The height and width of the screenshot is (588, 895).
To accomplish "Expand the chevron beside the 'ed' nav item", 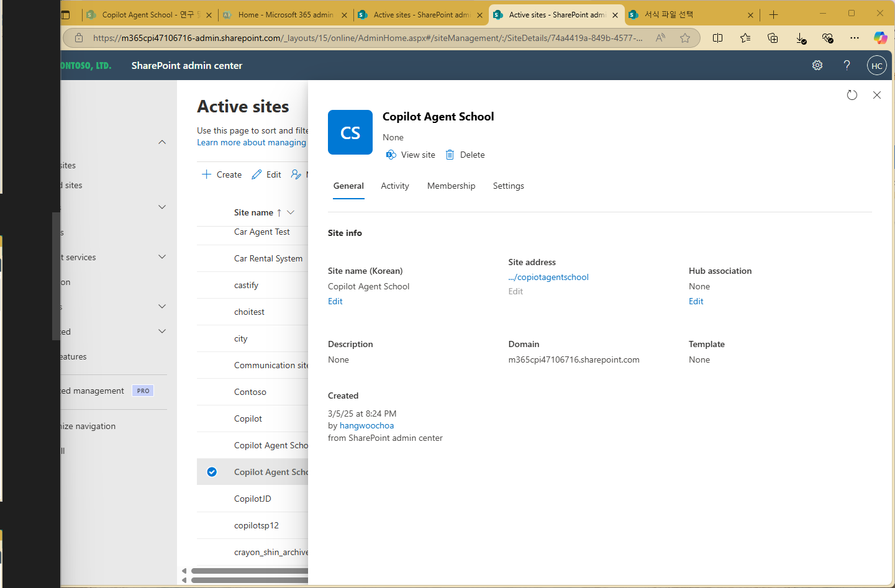I will click(162, 331).
